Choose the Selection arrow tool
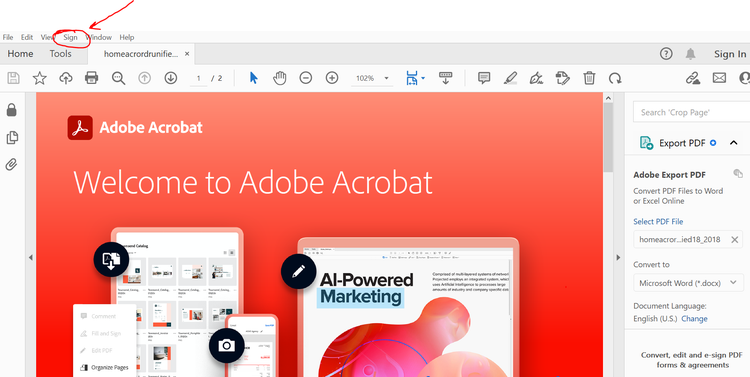This screenshot has height=377, width=750. pos(254,78)
